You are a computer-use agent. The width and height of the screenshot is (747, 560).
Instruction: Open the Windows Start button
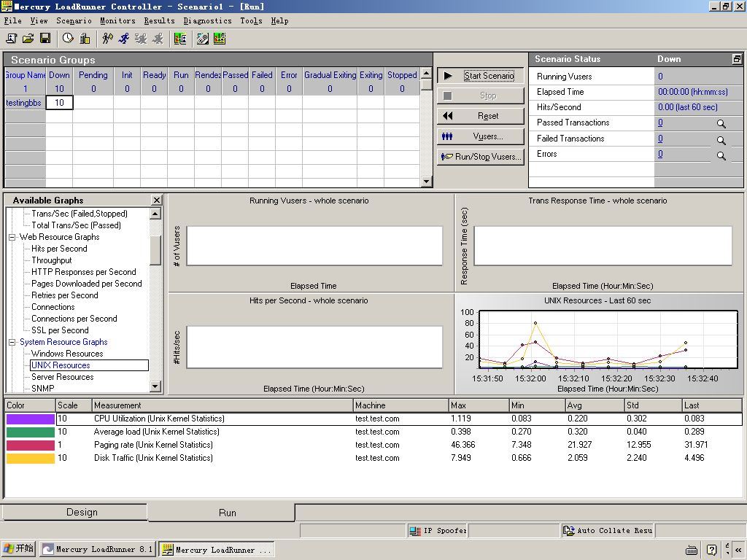click(x=18, y=549)
